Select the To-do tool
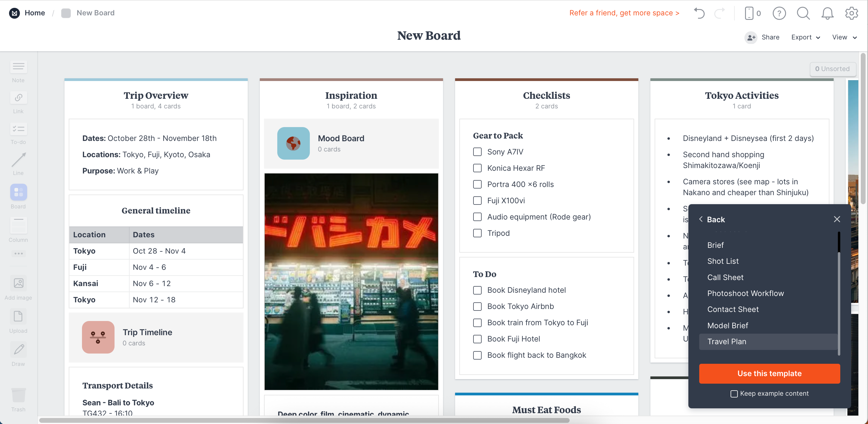This screenshot has width=868, height=424. point(18,129)
